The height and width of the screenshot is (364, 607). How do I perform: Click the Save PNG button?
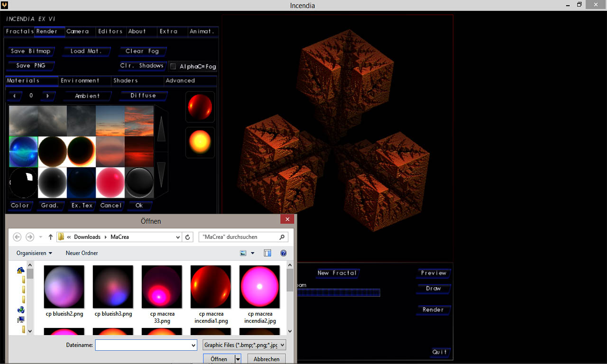[31, 66]
